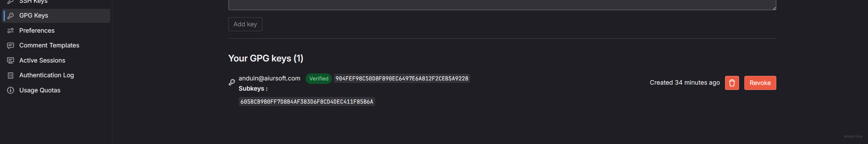Click the subkey fingerprint starting with 605BCB9B
The width and height of the screenshot is (868, 144).
(307, 102)
